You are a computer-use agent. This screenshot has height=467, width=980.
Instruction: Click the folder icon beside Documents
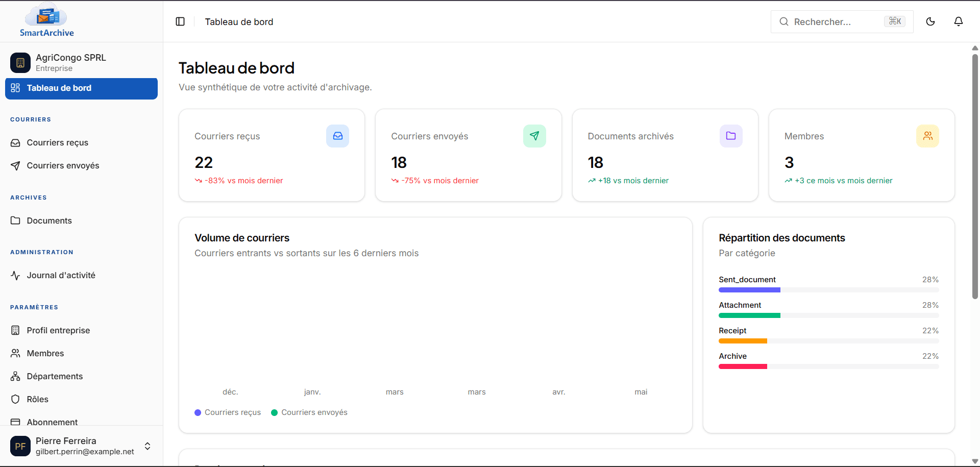[15, 220]
